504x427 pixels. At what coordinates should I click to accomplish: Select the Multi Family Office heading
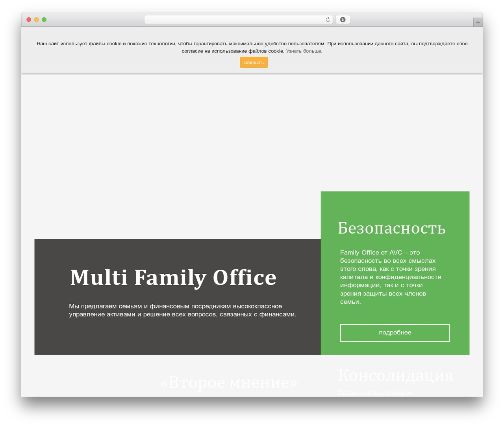(173, 277)
